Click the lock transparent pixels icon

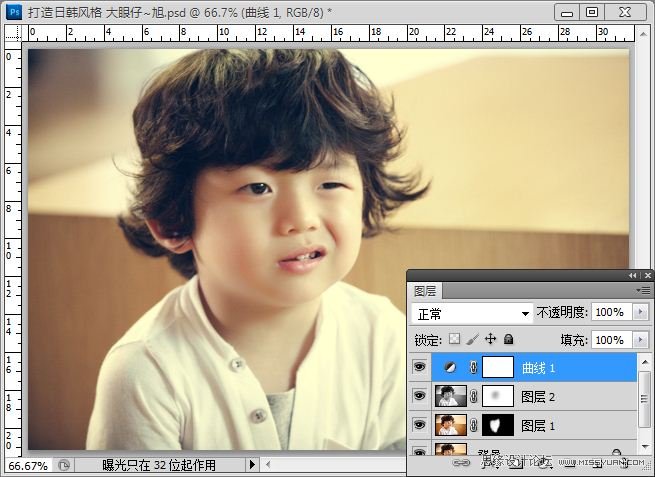(x=454, y=339)
